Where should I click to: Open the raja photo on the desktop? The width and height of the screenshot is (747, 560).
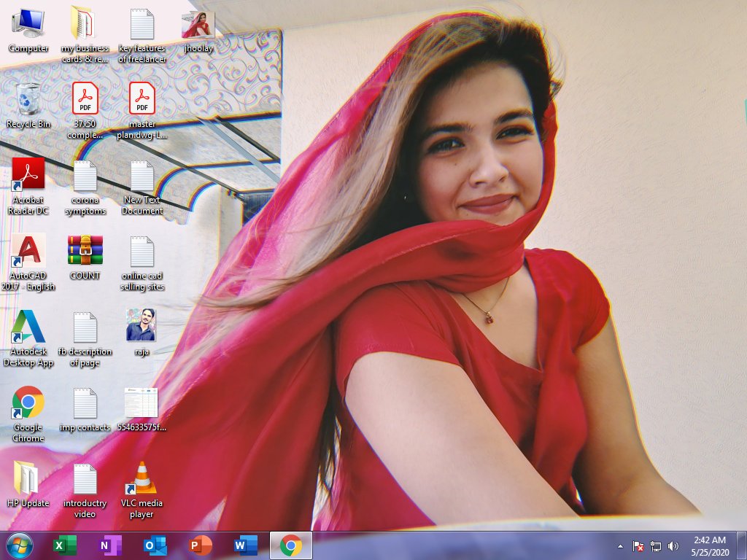[x=141, y=328]
